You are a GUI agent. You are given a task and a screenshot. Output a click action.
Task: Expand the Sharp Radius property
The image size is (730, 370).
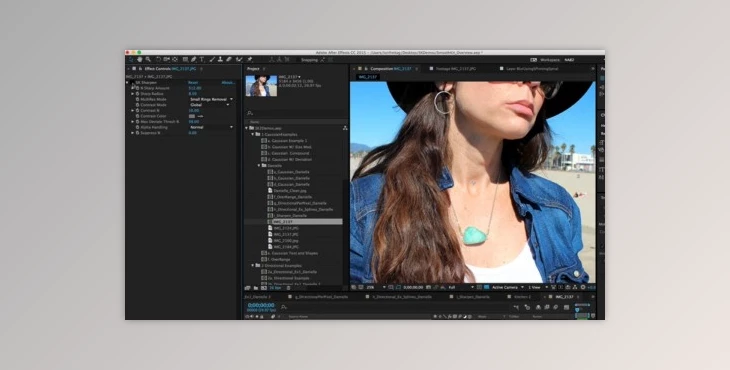pos(132,94)
